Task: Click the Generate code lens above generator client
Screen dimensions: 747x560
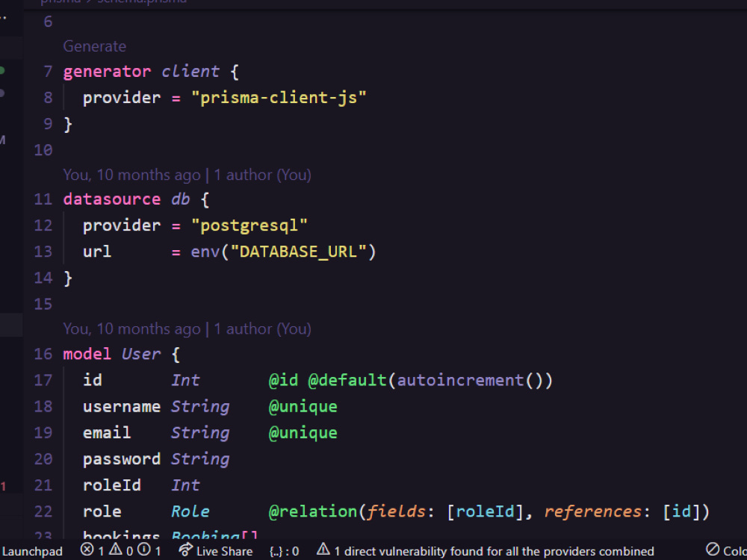Action: pos(95,46)
